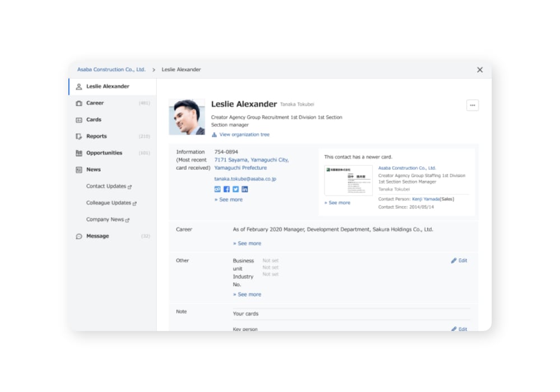Click the organization tree icon
The width and height of the screenshot is (560, 392).
click(x=214, y=134)
